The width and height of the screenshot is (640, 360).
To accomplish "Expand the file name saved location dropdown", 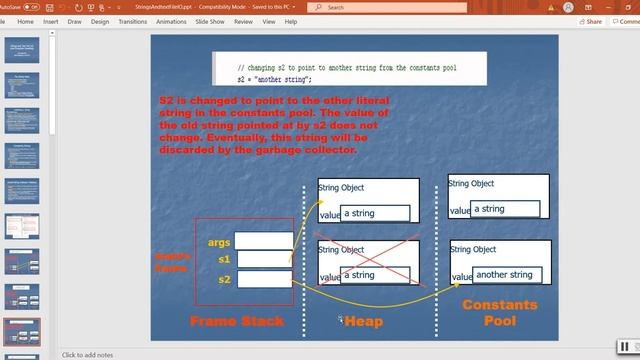I will pos(293,7).
